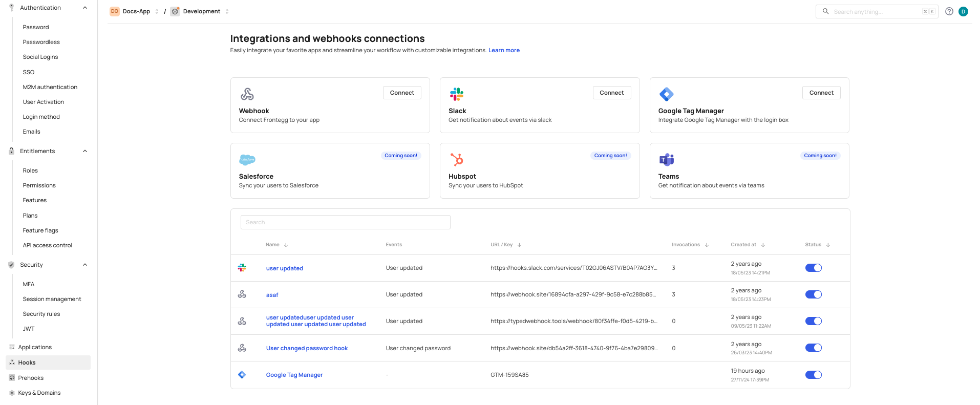Click the Hubspot logo icon

pos(457,160)
